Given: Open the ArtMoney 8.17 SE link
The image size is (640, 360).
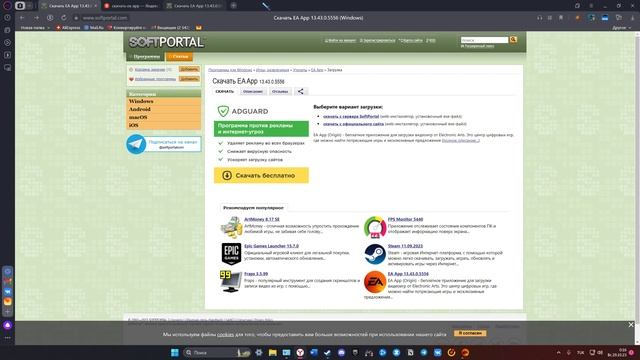Looking at the screenshot, I should click(x=262, y=219).
